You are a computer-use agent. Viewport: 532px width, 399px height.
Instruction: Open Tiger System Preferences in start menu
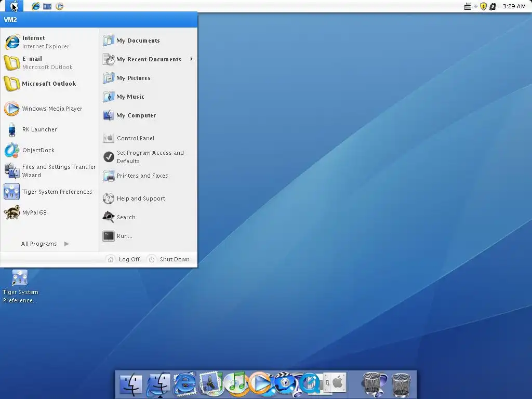pyautogui.click(x=49, y=192)
